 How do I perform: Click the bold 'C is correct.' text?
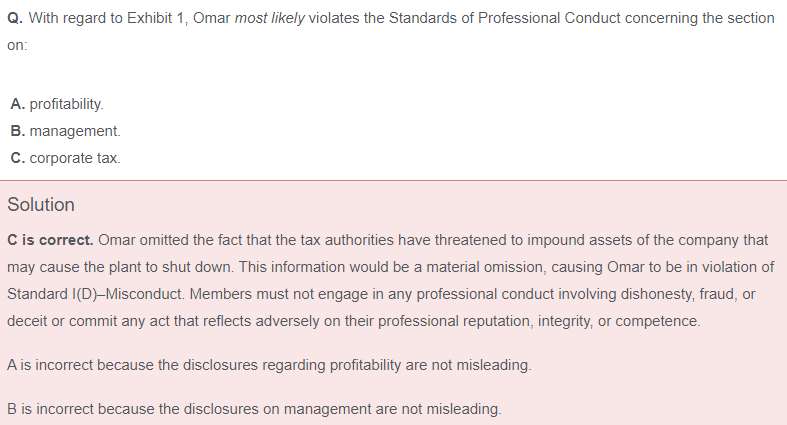(50, 240)
